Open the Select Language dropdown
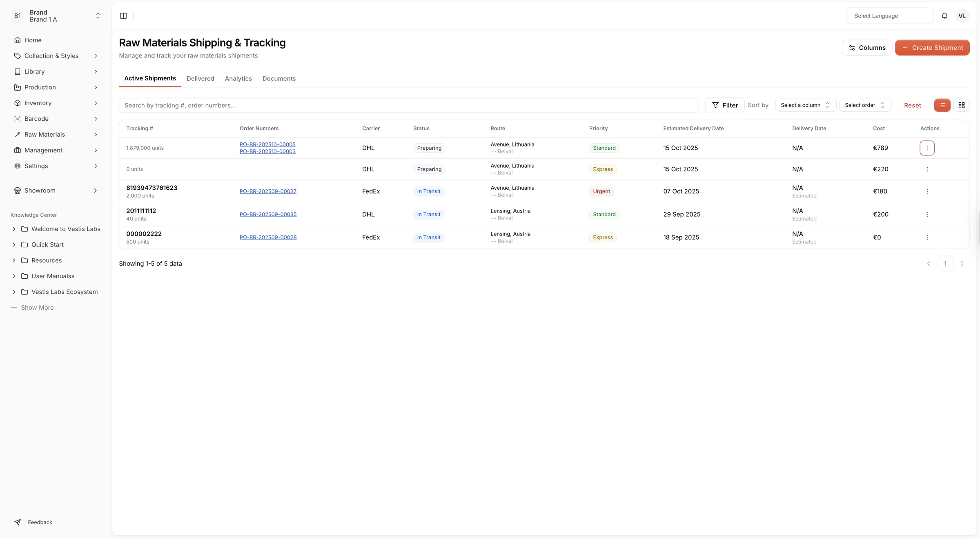 890,16
